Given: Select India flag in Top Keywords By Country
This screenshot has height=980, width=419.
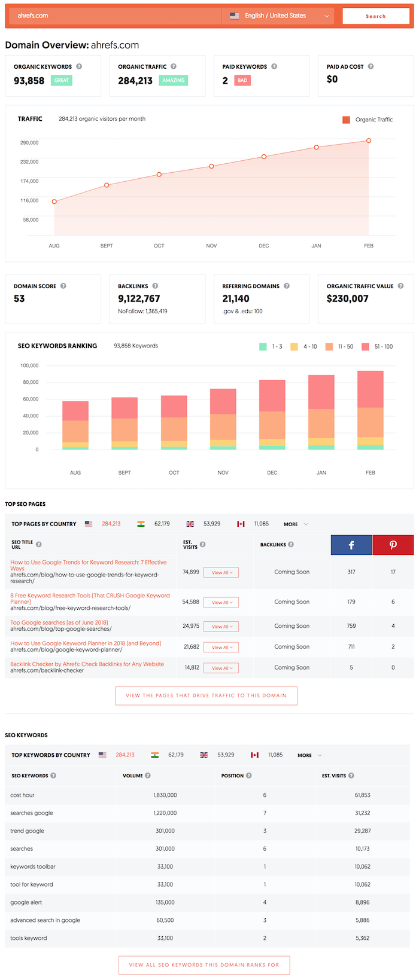Looking at the screenshot, I should click(155, 755).
